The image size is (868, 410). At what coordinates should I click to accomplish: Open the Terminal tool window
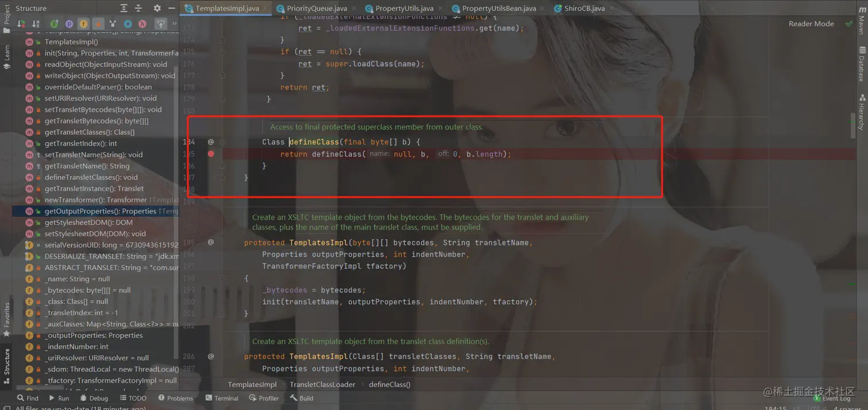[x=222, y=398]
